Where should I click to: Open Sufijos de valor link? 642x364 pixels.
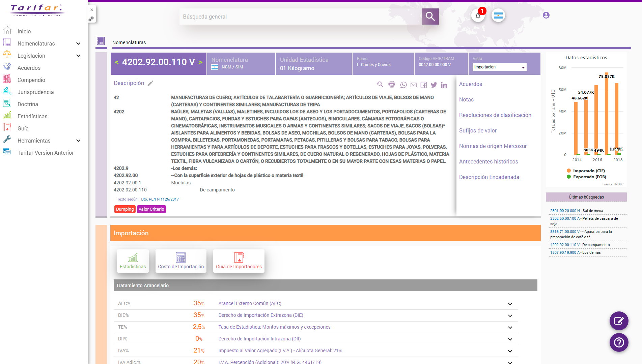click(478, 130)
